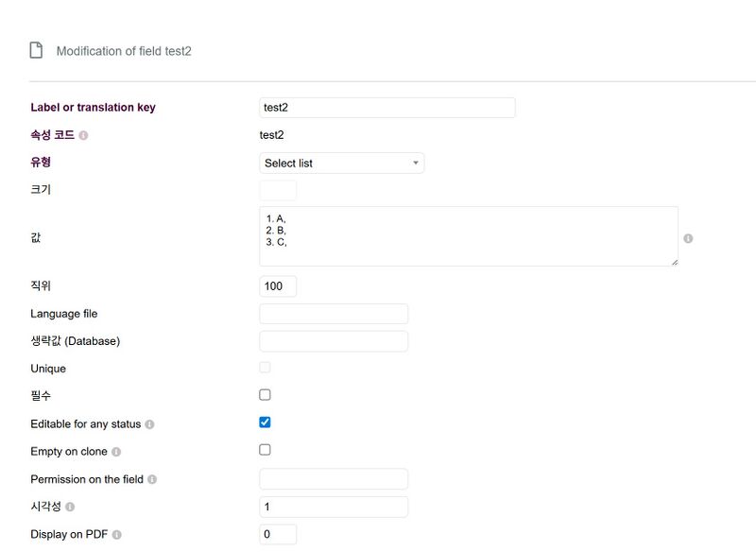Click the Language file label
This screenshot has height=552, width=756.
coord(64,314)
